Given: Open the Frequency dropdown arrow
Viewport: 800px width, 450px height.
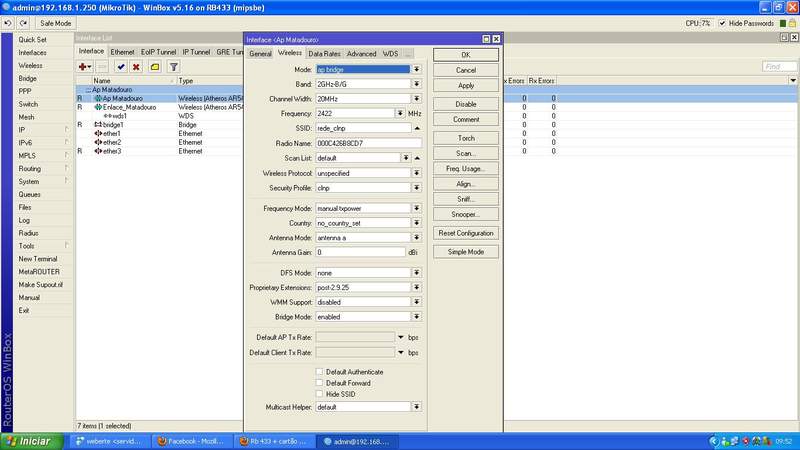Looking at the screenshot, I should click(x=400, y=113).
